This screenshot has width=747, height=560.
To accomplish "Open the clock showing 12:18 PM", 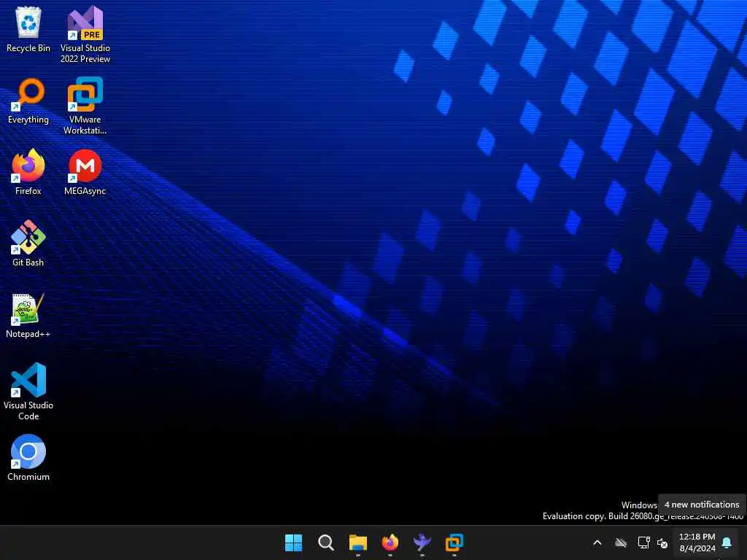I will pyautogui.click(x=697, y=542).
